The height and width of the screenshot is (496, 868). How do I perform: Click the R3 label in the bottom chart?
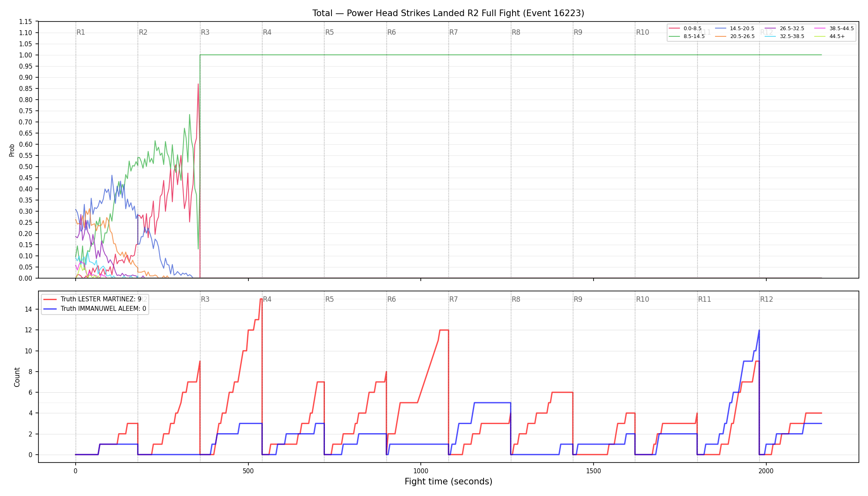[205, 299]
